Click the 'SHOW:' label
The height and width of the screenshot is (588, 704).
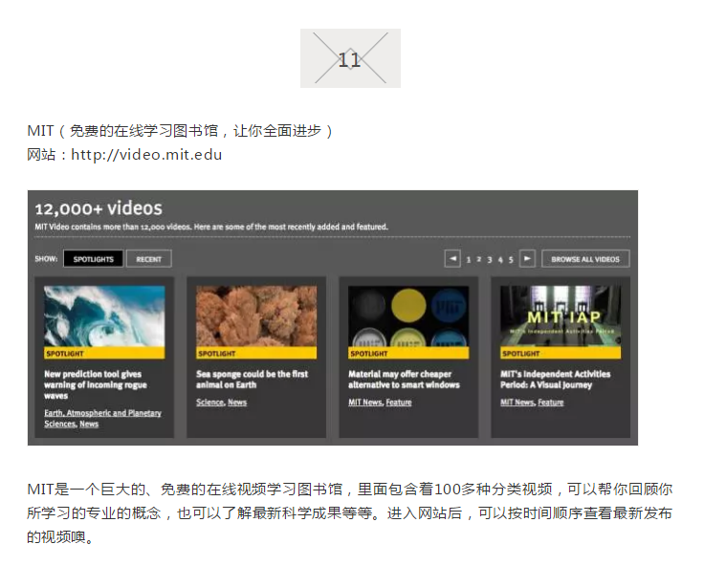46,259
